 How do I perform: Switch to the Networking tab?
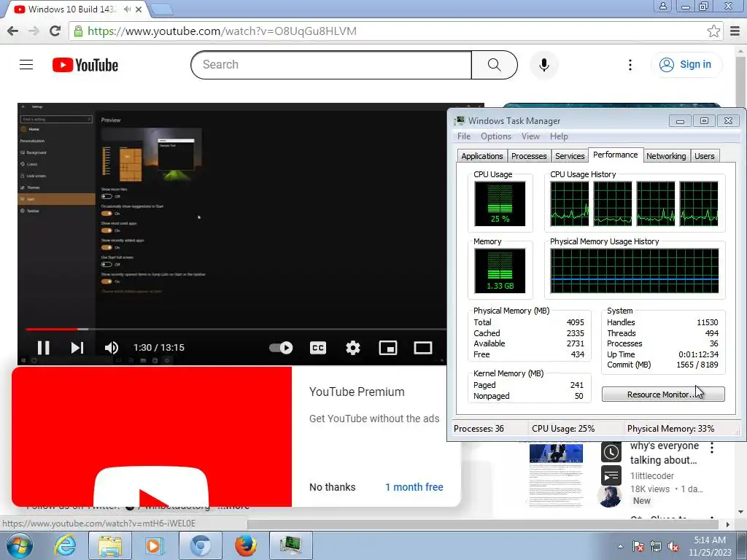666,156
